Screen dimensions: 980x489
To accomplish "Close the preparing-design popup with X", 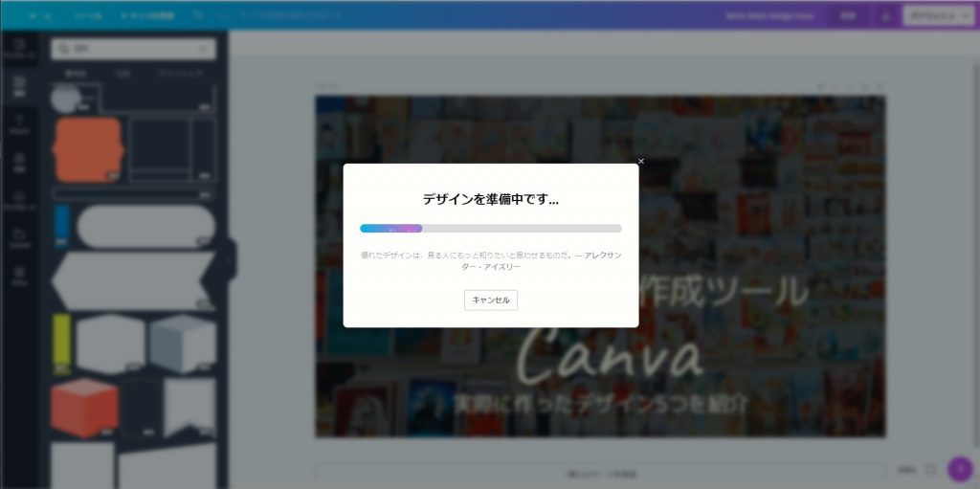I will [640, 162].
